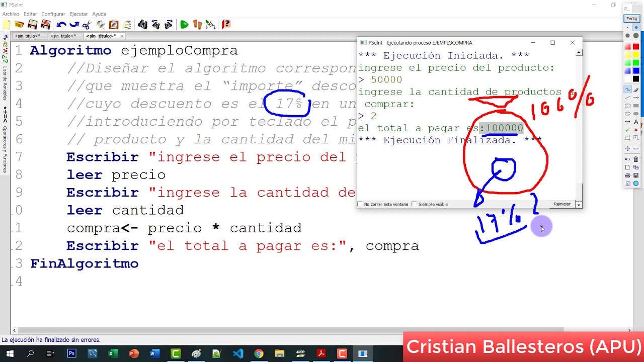This screenshot has width=644, height=362.
Task: Select the arrow drawing tool
Action: point(636,98)
